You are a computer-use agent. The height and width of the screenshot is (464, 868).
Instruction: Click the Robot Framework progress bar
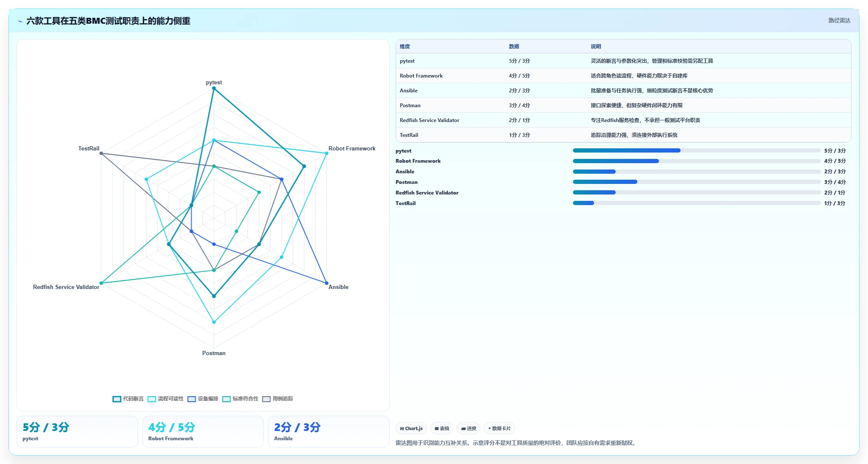click(x=696, y=161)
